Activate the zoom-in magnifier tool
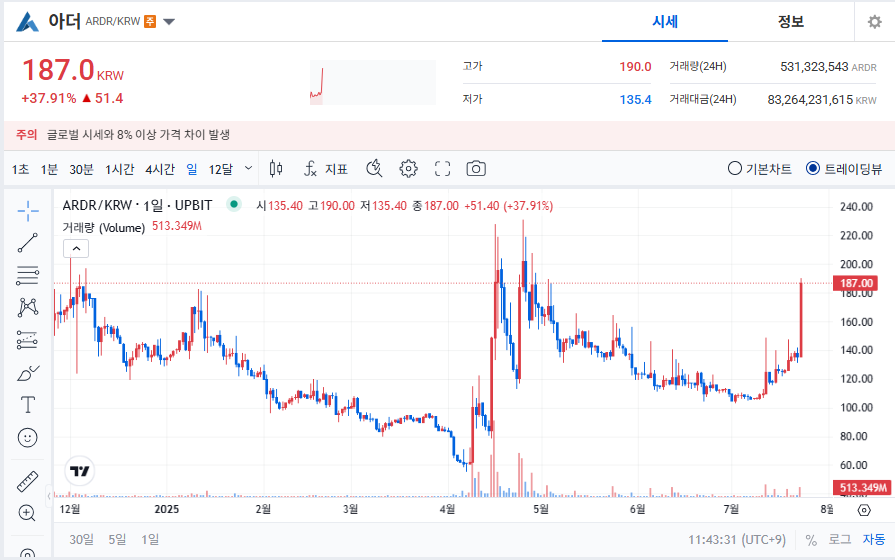895x560 pixels. (x=27, y=513)
